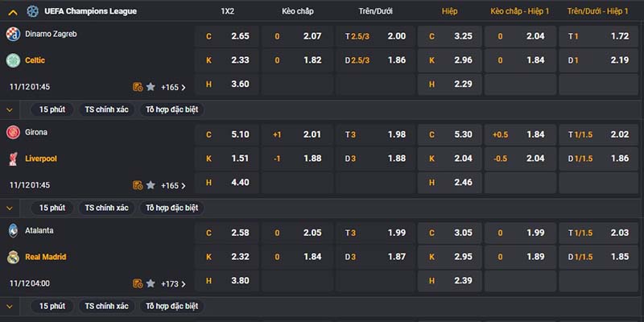The image size is (644, 322).
Task: Toggle favorite star for Atalanta match
Action: click(151, 283)
